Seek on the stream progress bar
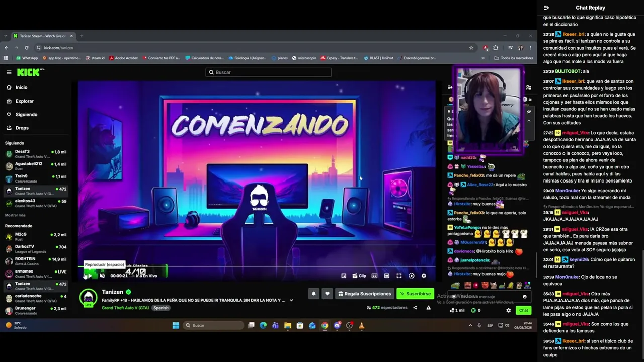The height and width of the screenshot is (362, 644). point(257,266)
